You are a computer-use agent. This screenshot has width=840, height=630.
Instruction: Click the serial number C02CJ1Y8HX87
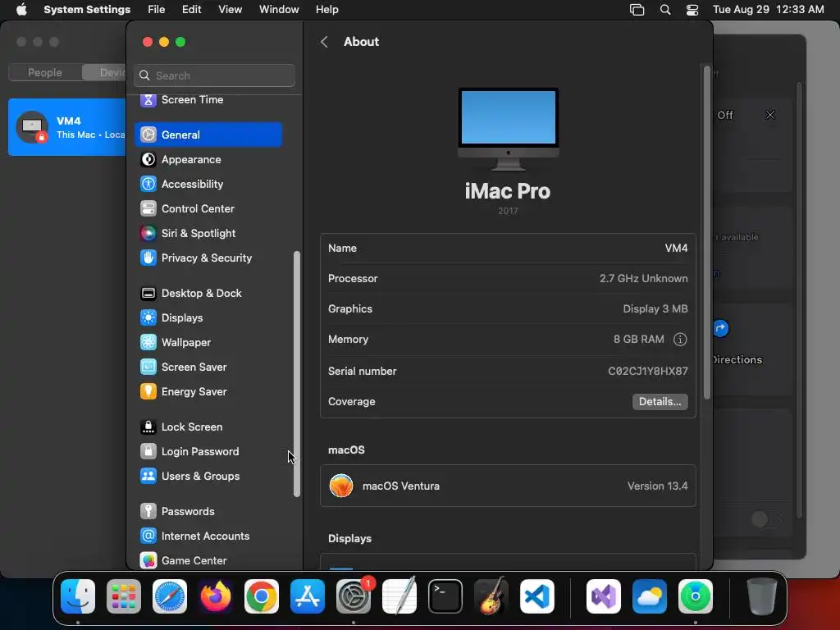(x=648, y=371)
